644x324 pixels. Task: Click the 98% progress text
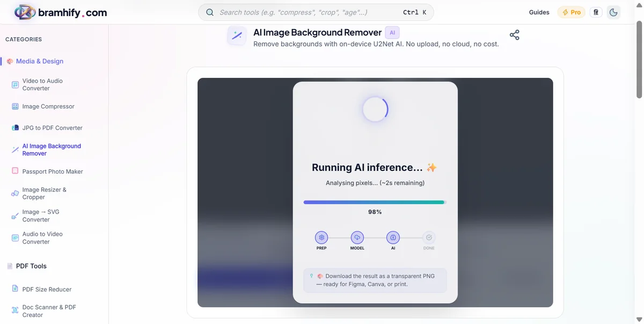tap(375, 212)
